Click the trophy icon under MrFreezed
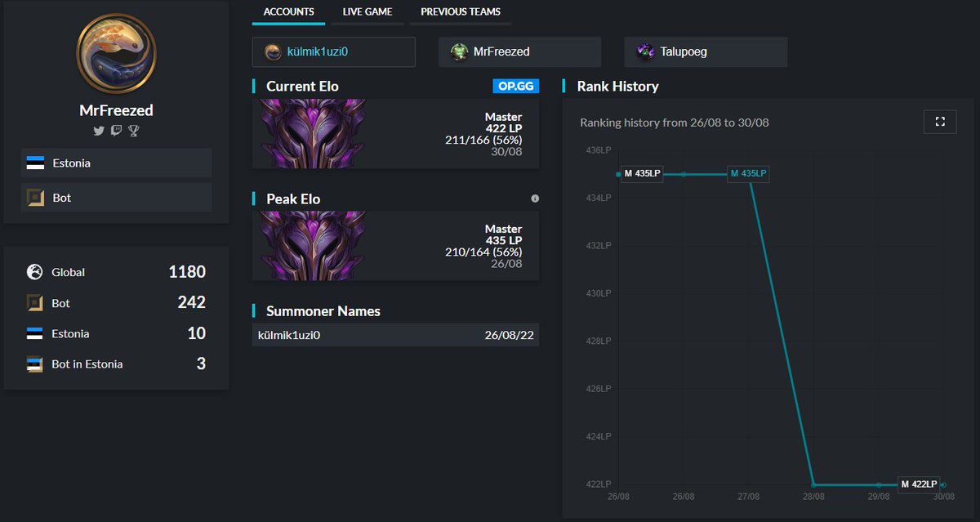The width and height of the screenshot is (980, 522). 133,131
